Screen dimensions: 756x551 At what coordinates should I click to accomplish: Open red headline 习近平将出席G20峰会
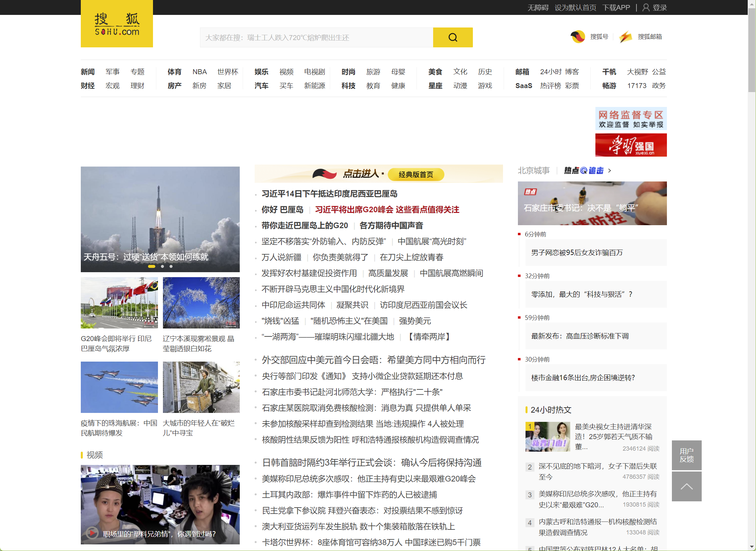point(387,210)
